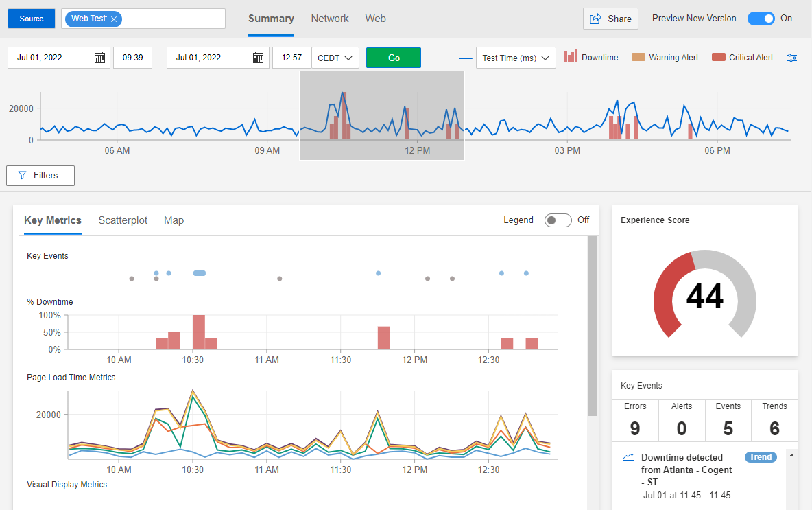Viewport: 812px width, 510px height.
Task: Click the 'Preview New Version' label
Action: tap(694, 18)
